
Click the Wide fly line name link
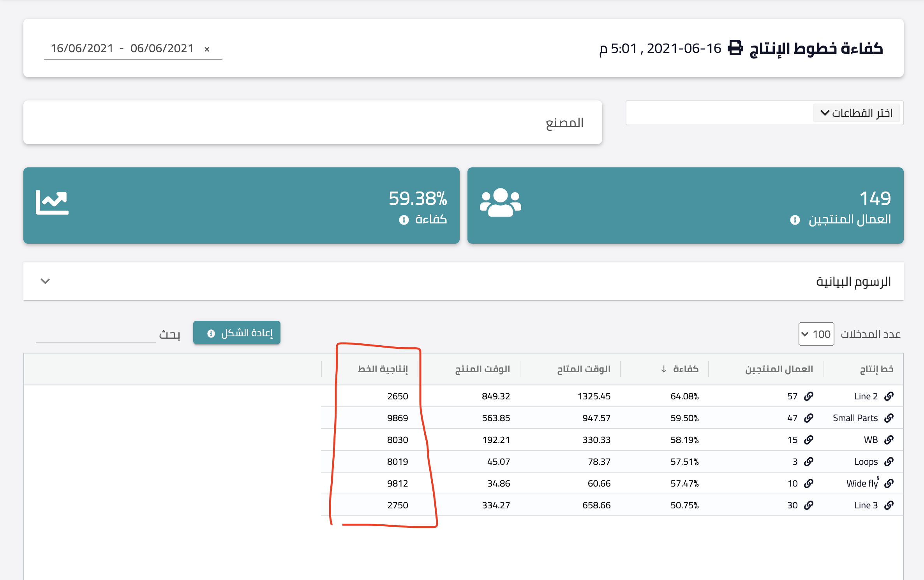(862, 483)
